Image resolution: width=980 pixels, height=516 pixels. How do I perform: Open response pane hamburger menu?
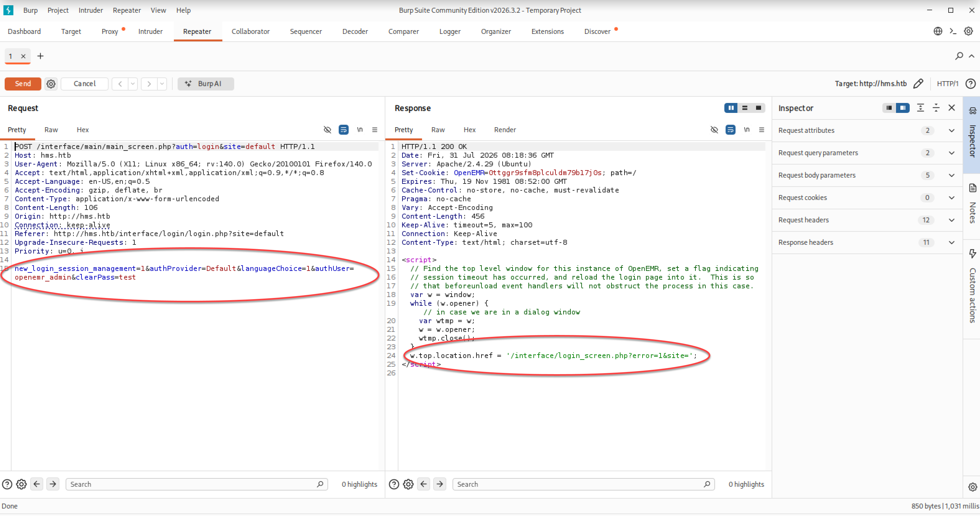pos(762,130)
